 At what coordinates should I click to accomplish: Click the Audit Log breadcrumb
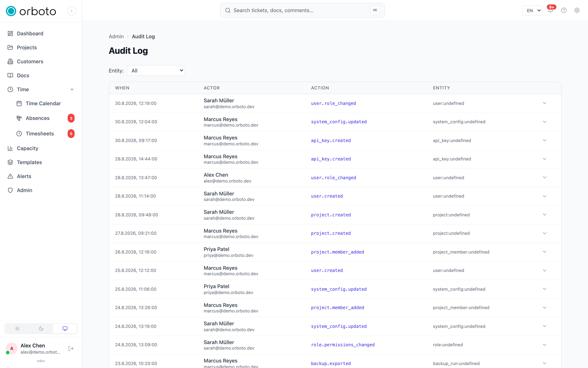(x=143, y=36)
